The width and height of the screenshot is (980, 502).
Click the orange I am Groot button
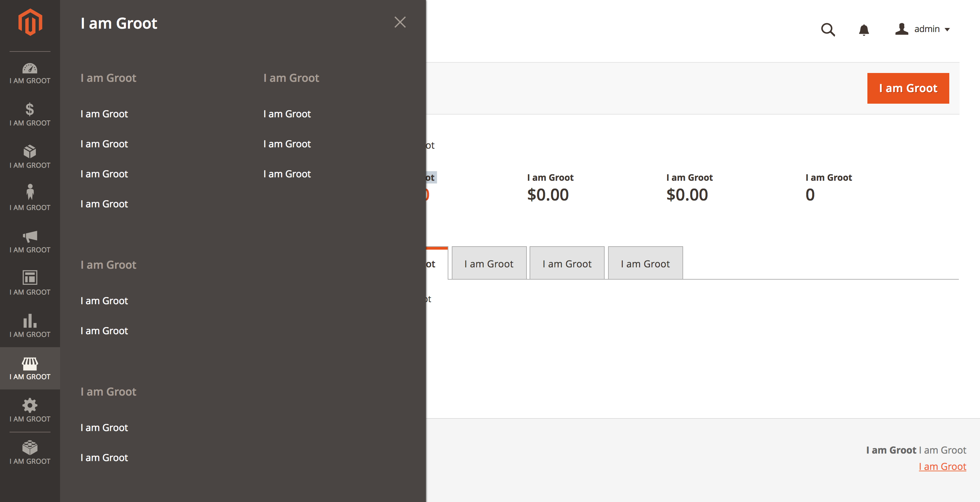(908, 88)
